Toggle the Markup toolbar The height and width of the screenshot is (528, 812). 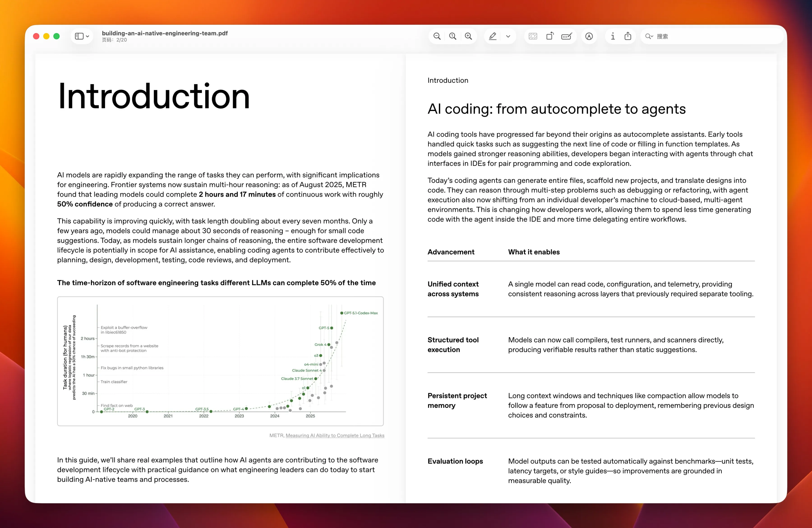click(589, 36)
